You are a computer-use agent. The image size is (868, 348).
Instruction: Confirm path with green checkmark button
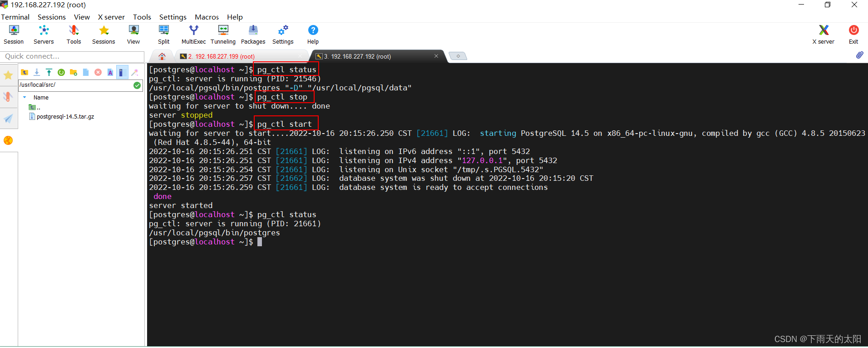pyautogui.click(x=137, y=85)
